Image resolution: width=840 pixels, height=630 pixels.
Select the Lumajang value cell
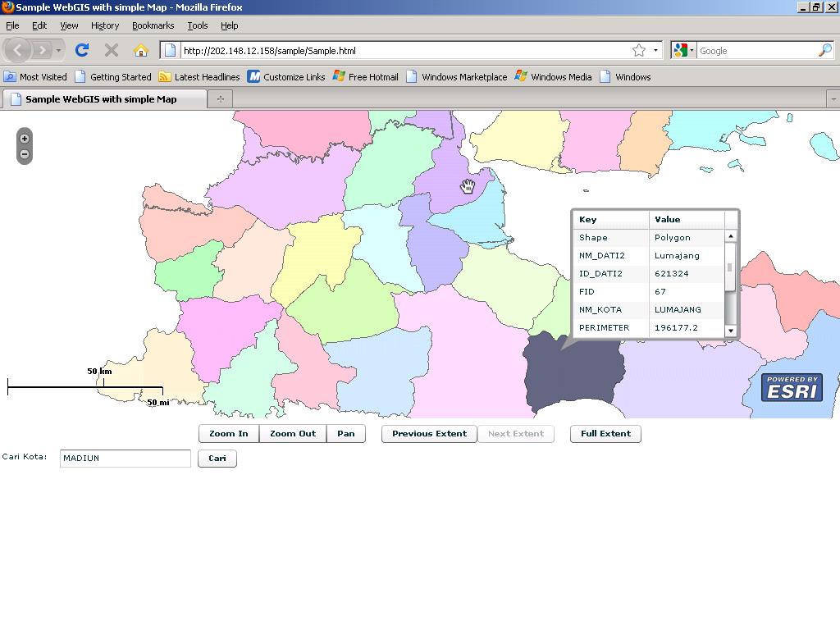click(x=687, y=256)
